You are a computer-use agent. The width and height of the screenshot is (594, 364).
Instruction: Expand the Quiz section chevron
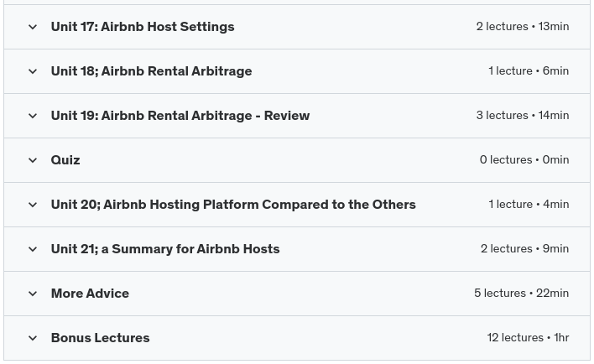(33, 160)
